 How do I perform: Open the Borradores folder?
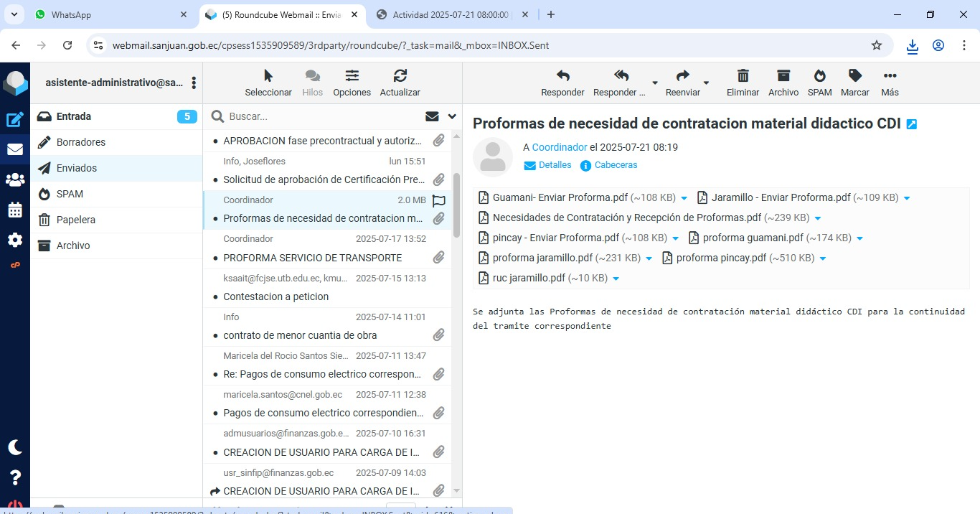pos(81,142)
